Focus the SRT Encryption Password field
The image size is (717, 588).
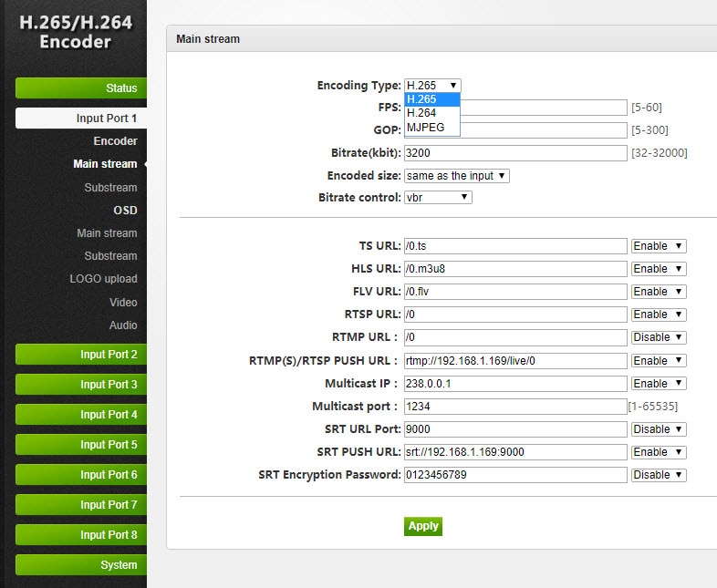click(x=515, y=475)
